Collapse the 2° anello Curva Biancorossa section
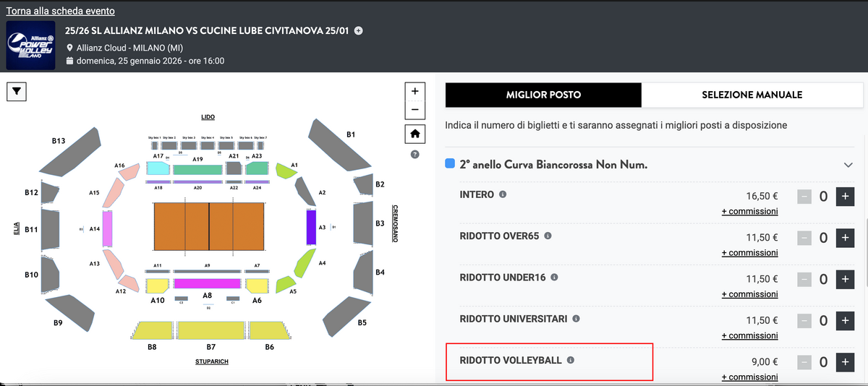This screenshot has width=868, height=386. [848, 165]
